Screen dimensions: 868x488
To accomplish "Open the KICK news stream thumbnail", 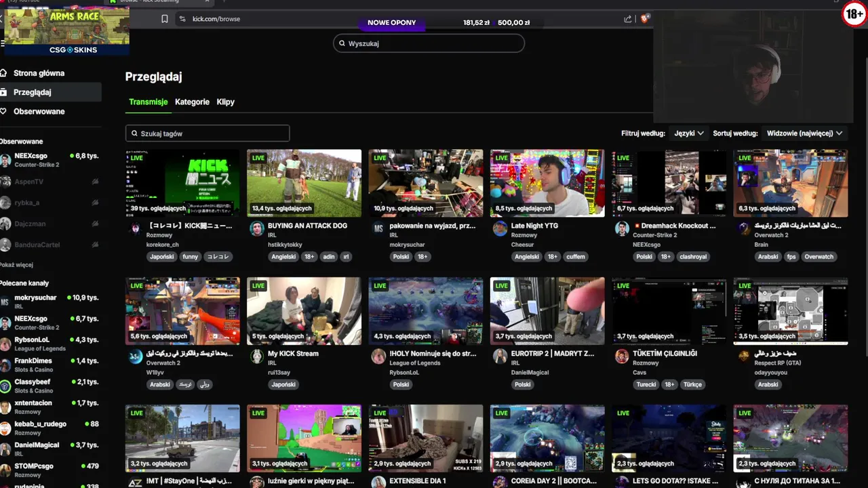I will coord(182,183).
